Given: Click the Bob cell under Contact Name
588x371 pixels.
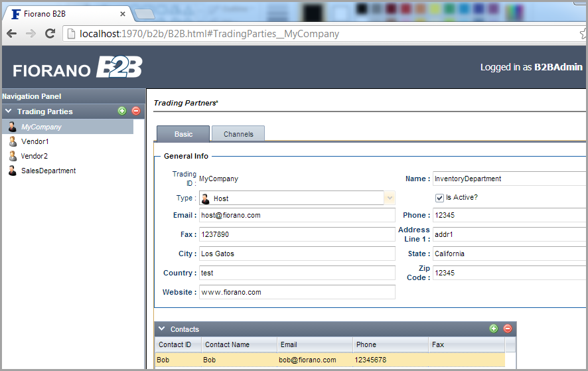Looking at the screenshot, I should click(240, 360).
